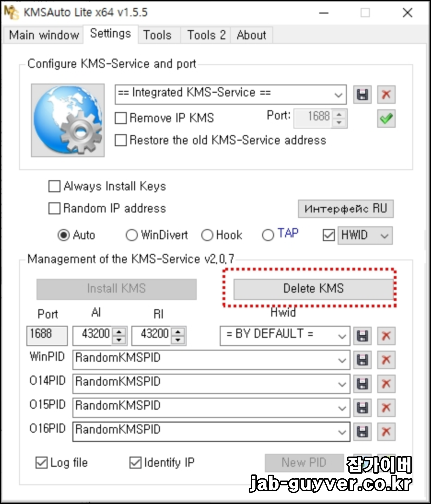
Task: Clear the O14PID value with red X
Action: [x=386, y=384]
